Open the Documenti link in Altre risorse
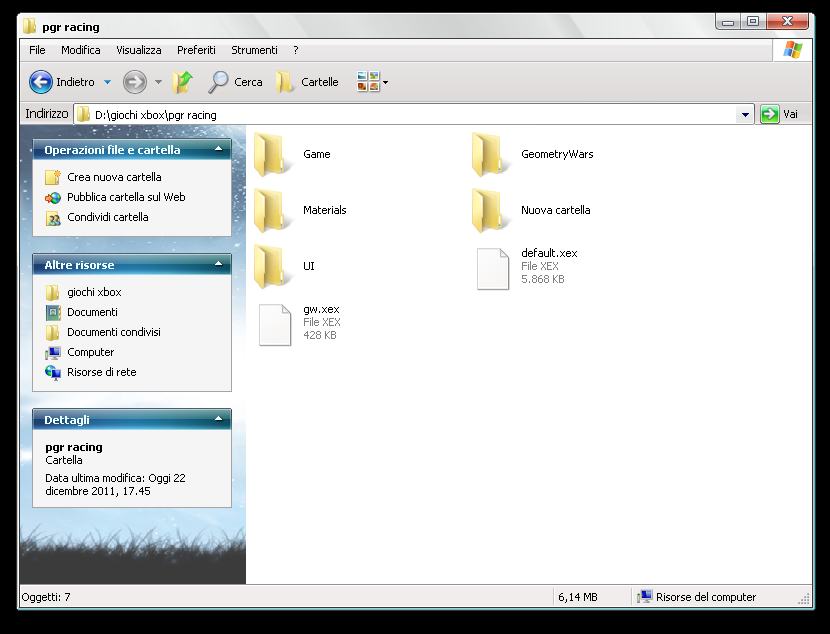Viewport: 830px width, 634px height. tap(92, 312)
